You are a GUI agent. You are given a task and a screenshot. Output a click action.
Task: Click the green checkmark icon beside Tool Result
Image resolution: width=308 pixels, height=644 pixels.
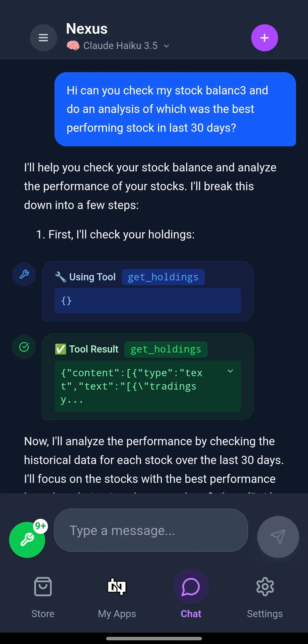[x=24, y=347]
